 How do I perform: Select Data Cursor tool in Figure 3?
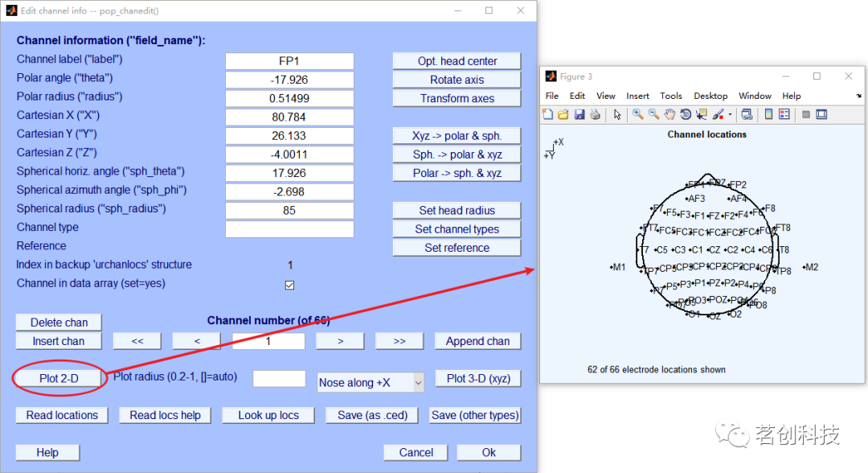click(x=702, y=114)
